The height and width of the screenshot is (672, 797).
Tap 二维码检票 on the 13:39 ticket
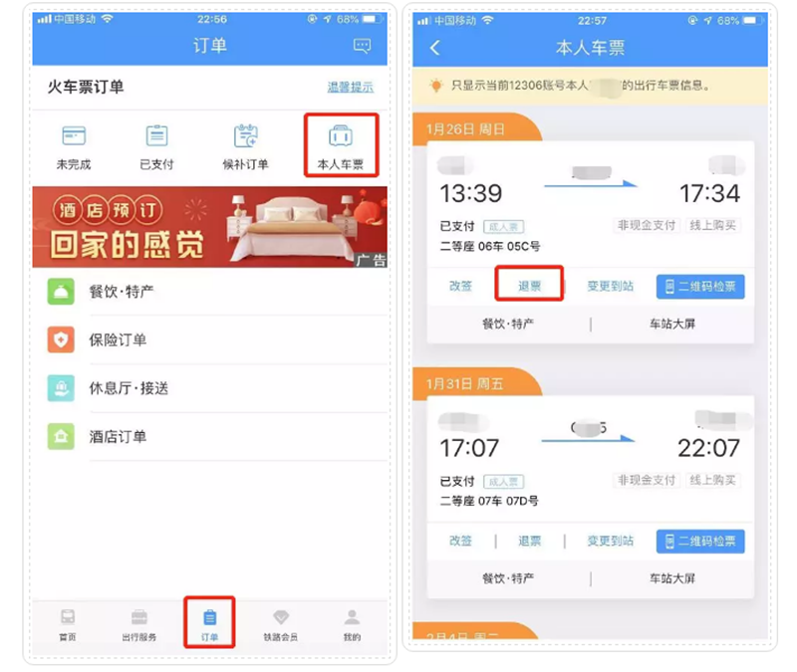click(x=700, y=287)
